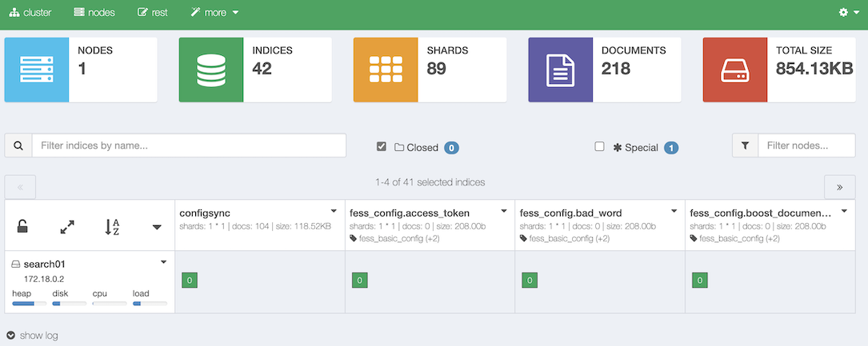Enable the Special indices checkbox

tap(599, 147)
